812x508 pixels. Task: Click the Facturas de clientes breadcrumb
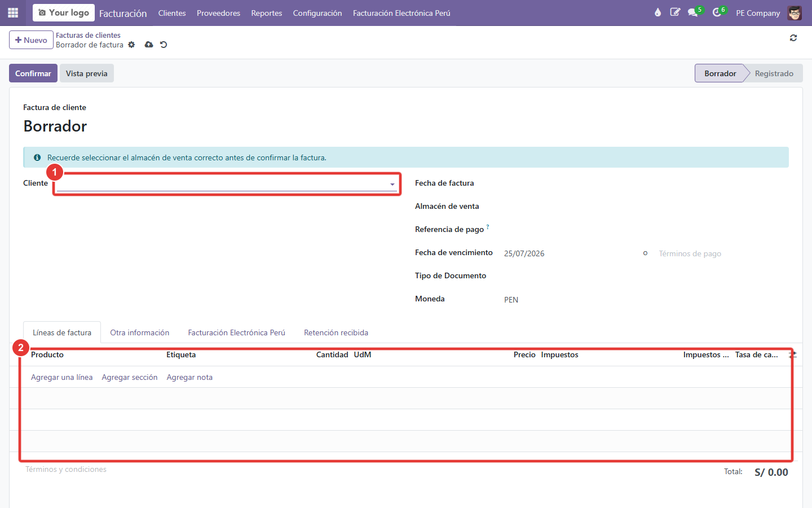pyautogui.click(x=88, y=35)
